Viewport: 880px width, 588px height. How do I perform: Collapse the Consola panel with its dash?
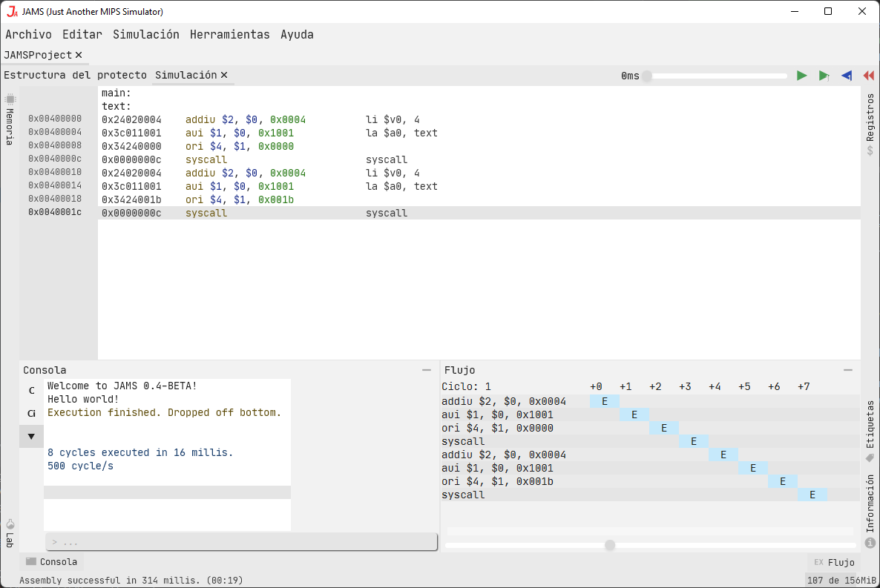427,369
